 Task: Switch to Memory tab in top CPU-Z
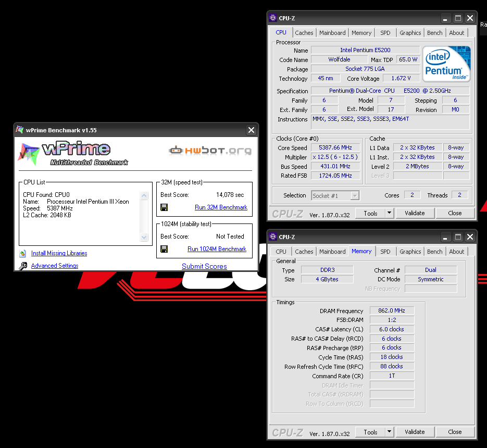[x=361, y=33]
